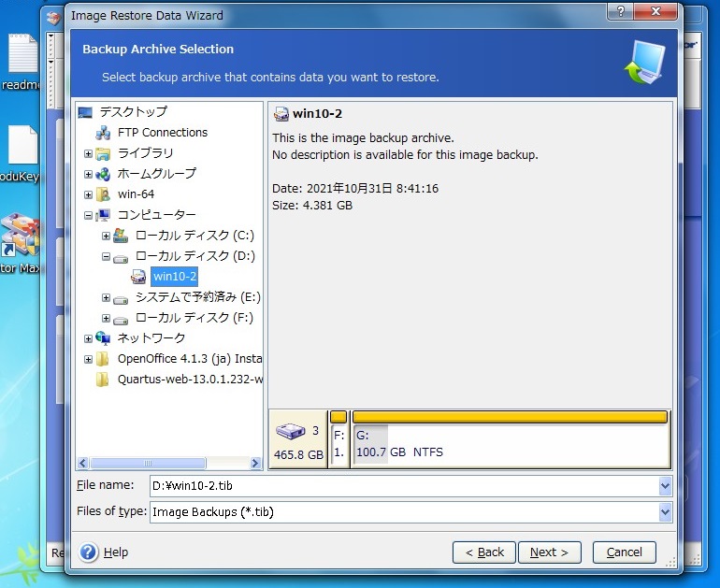Expand the win-64 tree node
This screenshot has width=720, height=588.
(x=88, y=194)
